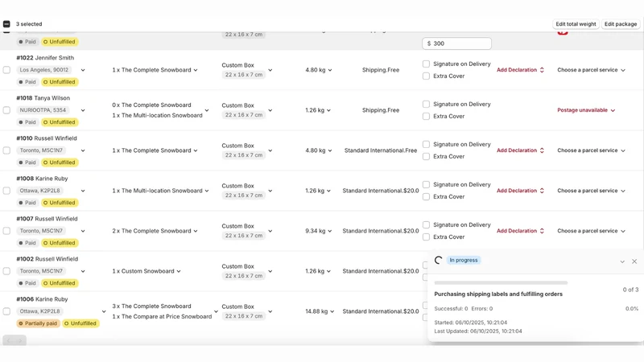Open Choose a parcel service for order #1008
Screen dimensions: 644x362
coord(591,191)
